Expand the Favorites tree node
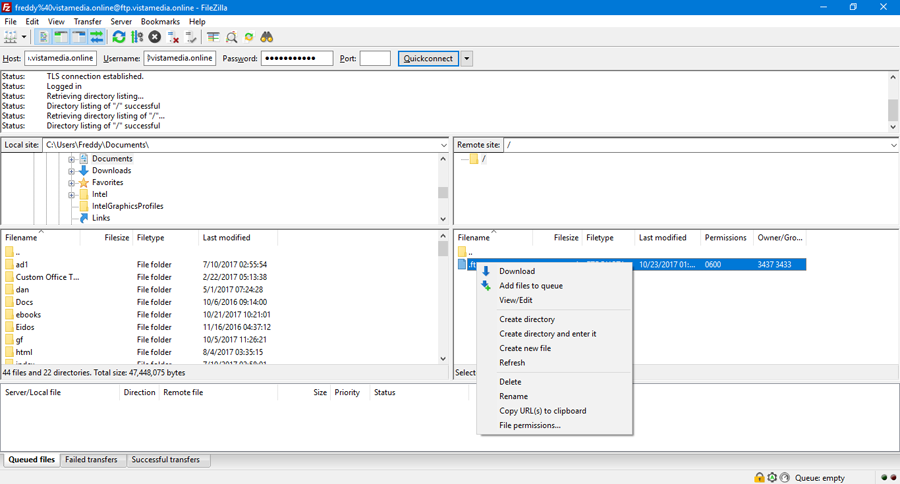This screenshot has height=484, width=900. pyautogui.click(x=71, y=183)
